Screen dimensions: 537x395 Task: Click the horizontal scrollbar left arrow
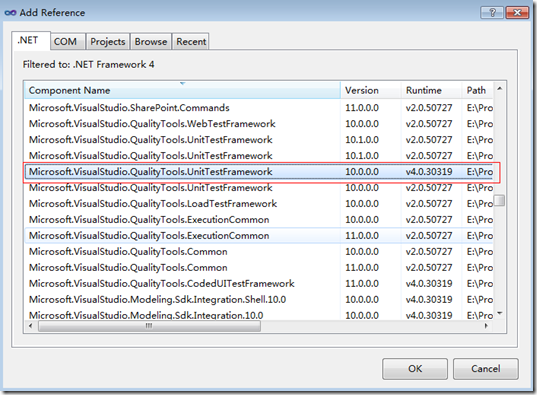(30, 326)
